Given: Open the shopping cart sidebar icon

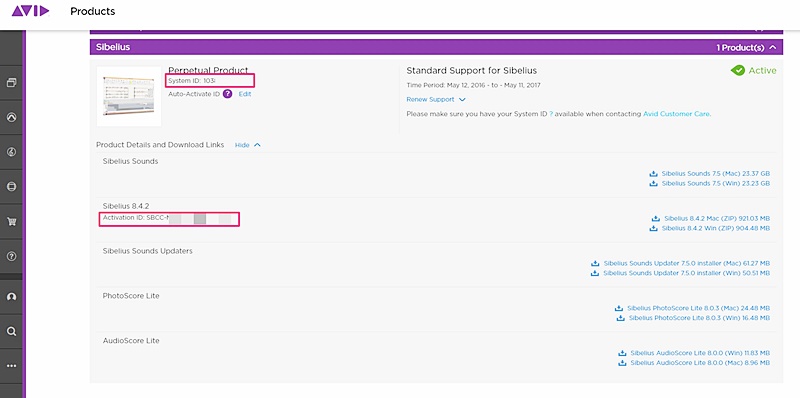Looking at the screenshot, I should click(11, 221).
